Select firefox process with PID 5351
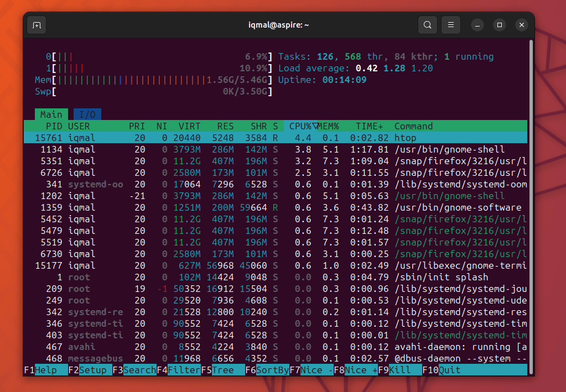 tap(276, 161)
